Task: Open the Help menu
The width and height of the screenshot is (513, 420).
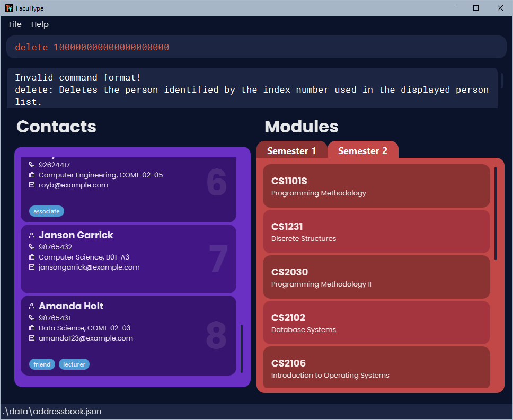Action: (40, 24)
